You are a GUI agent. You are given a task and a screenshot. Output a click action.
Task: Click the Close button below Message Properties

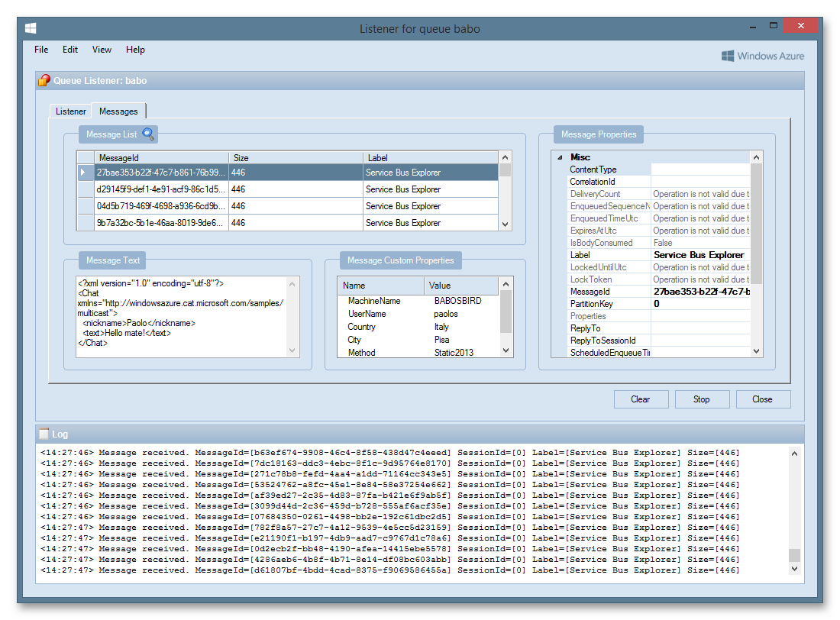tap(762, 399)
